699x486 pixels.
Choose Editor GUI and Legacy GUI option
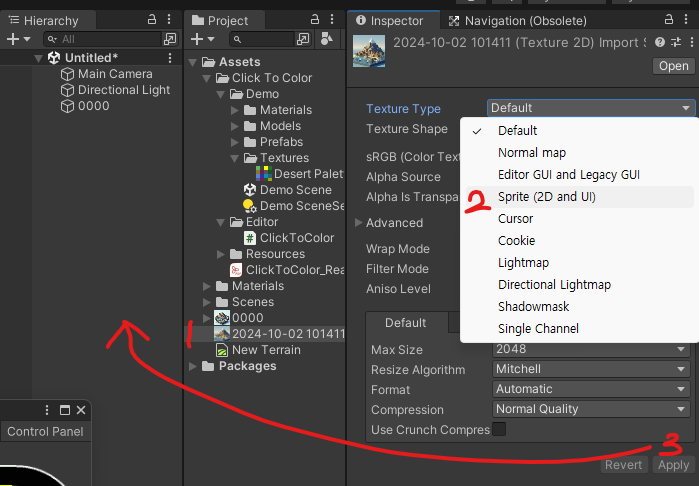[580, 175]
